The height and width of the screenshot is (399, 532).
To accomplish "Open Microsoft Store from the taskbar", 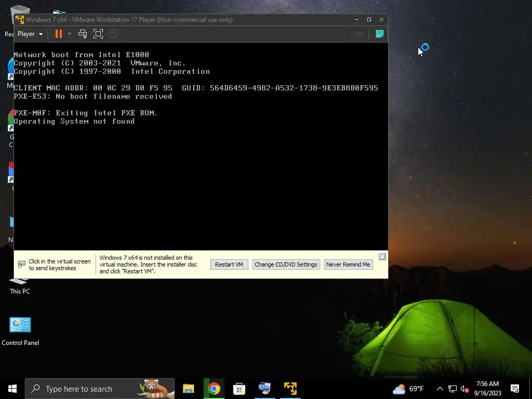I will click(239, 389).
